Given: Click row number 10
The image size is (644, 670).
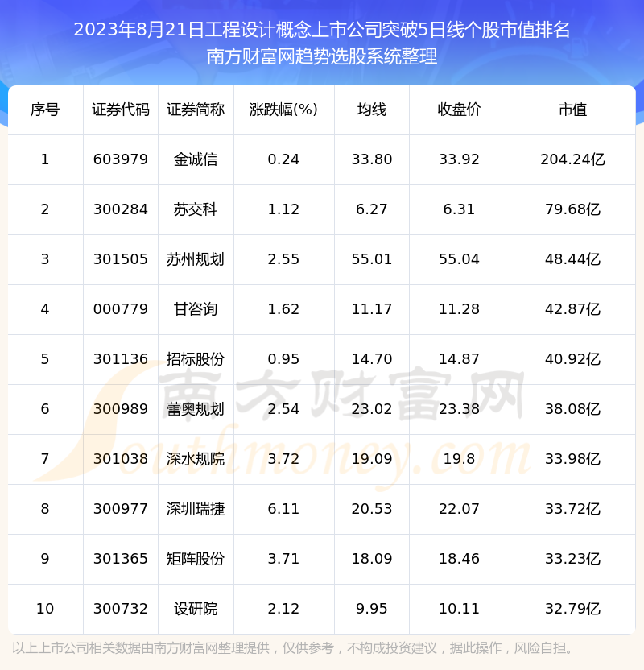Looking at the screenshot, I should [x=45, y=609].
